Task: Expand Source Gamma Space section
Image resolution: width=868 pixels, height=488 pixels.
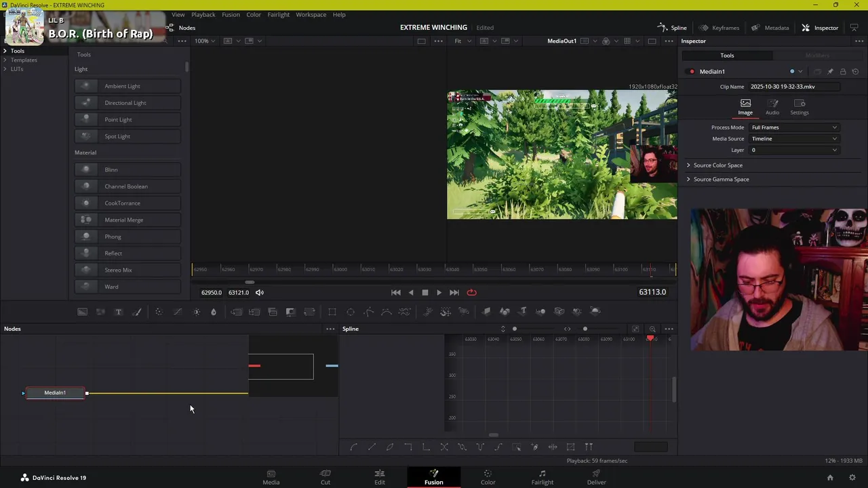Action: (688, 180)
